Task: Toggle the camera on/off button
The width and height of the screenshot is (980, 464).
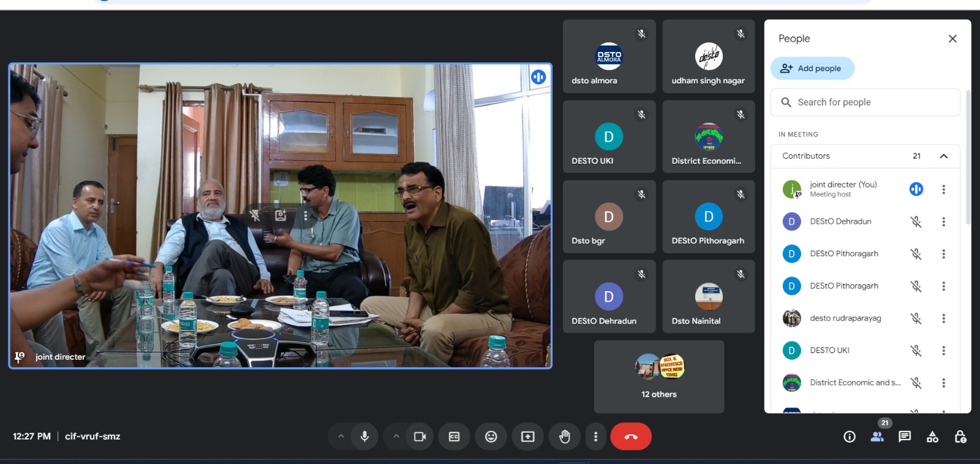Action: [x=420, y=436]
